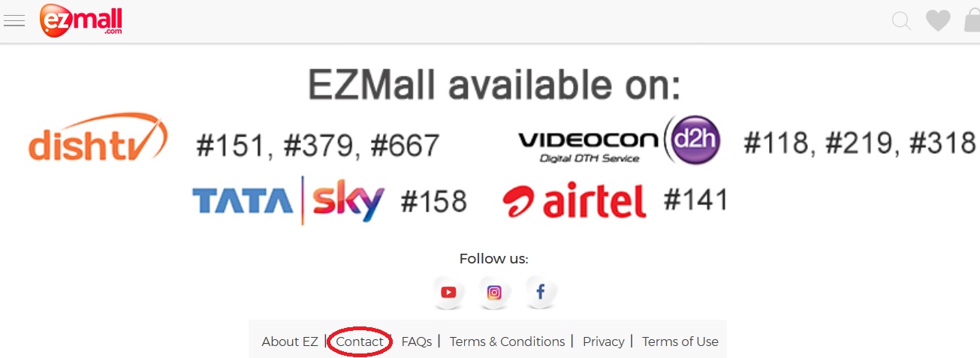
Task: Open the hamburger menu icon
Action: coord(14,21)
